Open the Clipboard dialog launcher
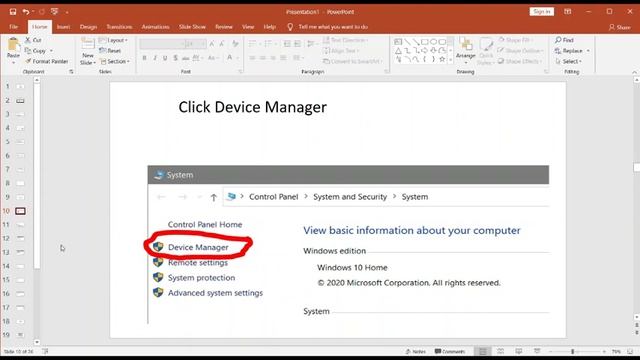The image size is (640, 360). coord(71,72)
